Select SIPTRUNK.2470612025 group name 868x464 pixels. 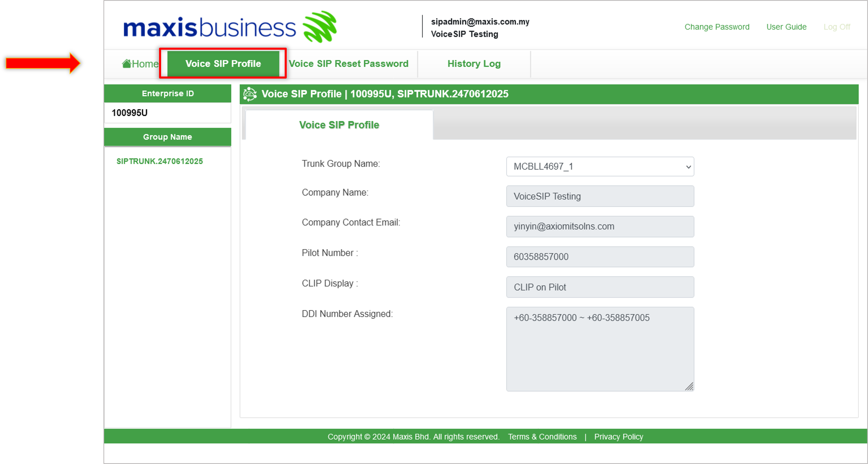[x=159, y=161]
